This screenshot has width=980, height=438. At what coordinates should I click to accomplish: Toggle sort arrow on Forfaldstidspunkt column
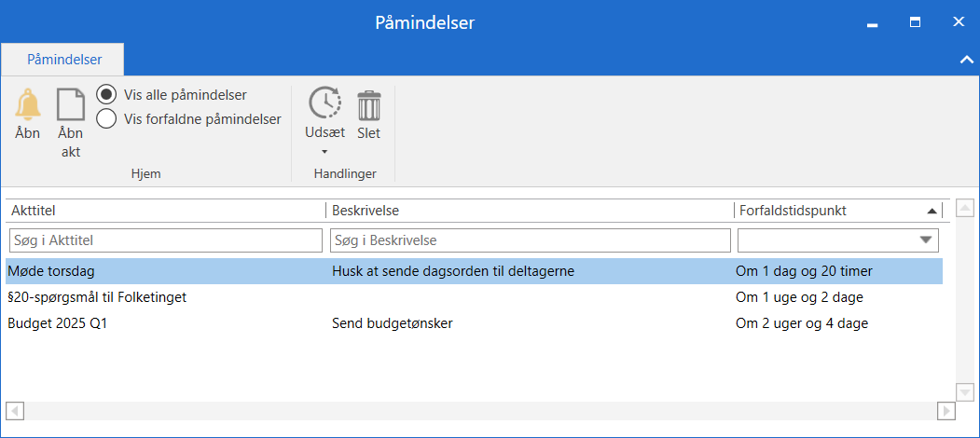click(931, 211)
